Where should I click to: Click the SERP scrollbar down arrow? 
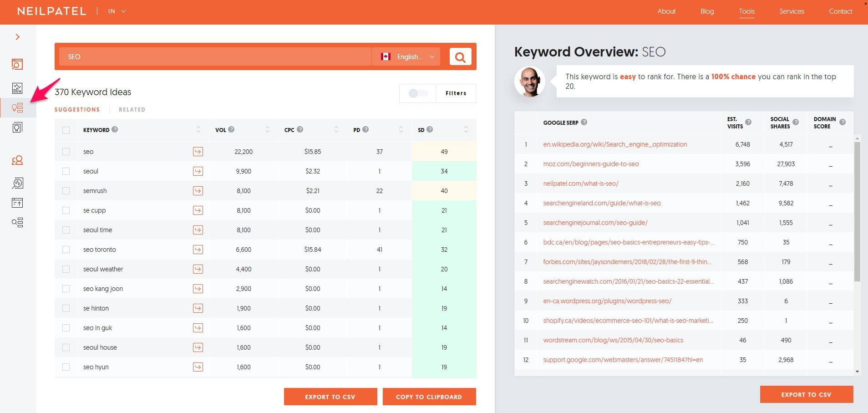(x=857, y=372)
